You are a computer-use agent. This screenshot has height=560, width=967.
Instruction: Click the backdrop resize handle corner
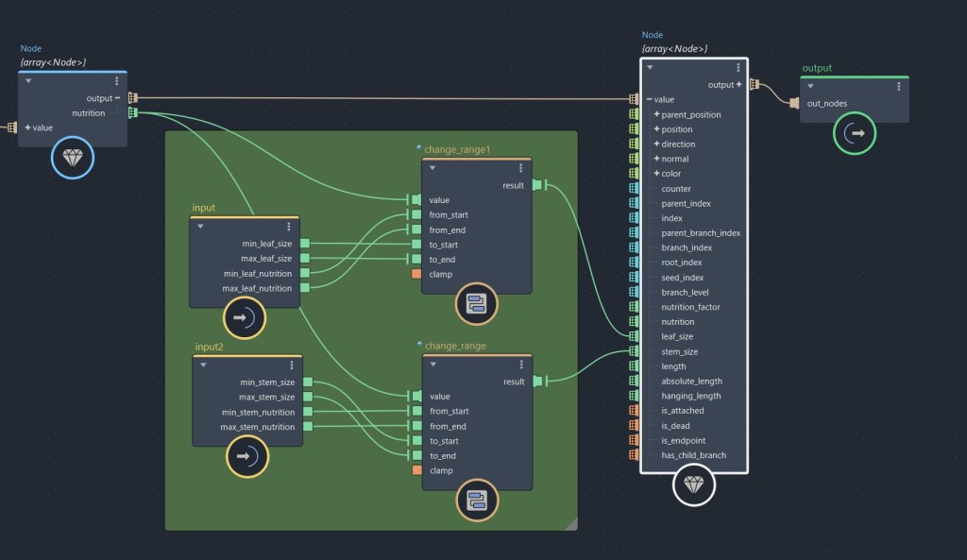point(570,523)
